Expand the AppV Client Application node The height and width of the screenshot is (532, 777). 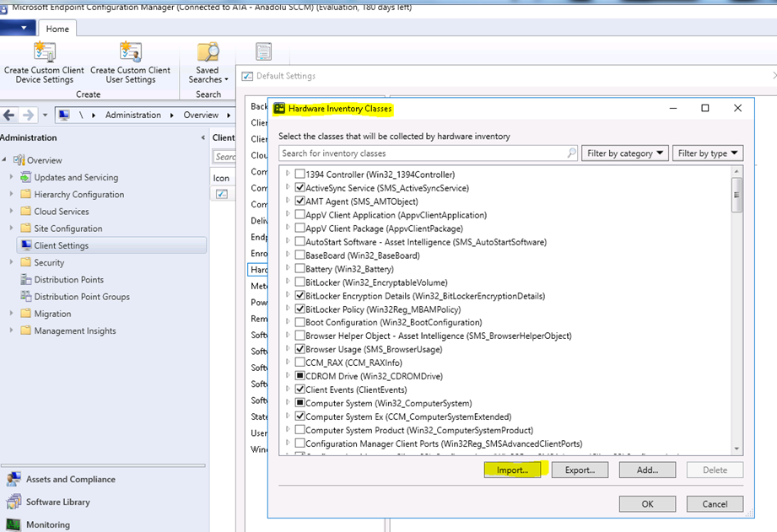[x=288, y=214]
